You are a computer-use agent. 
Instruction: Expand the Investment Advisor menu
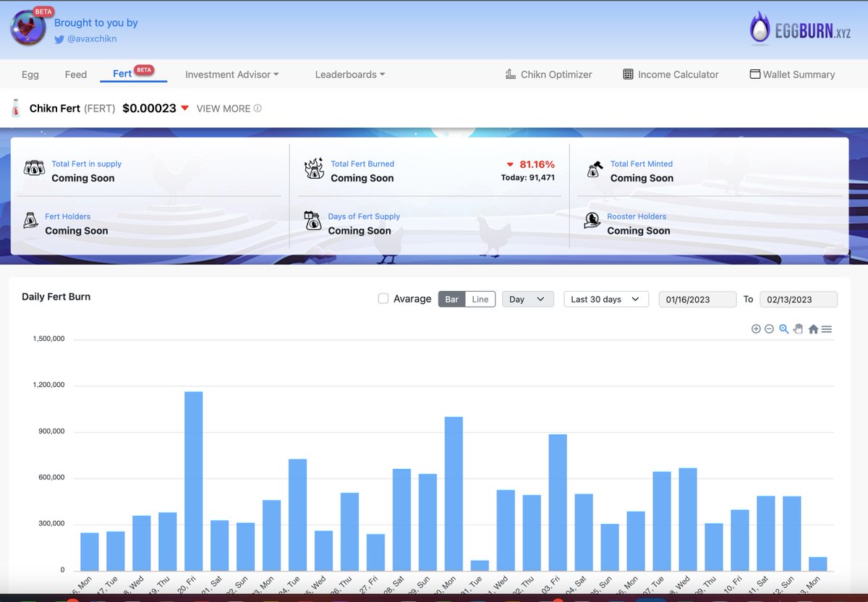point(231,75)
